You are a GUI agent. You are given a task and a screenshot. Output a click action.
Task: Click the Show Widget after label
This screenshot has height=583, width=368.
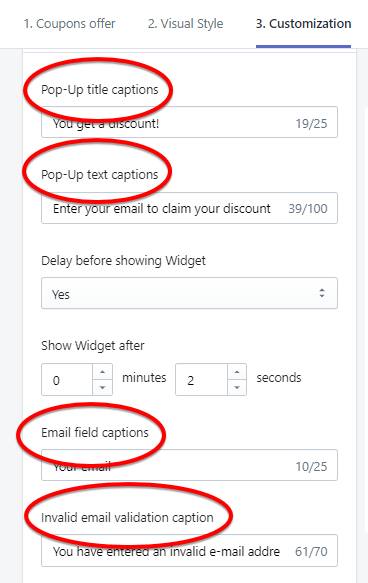pos(93,345)
